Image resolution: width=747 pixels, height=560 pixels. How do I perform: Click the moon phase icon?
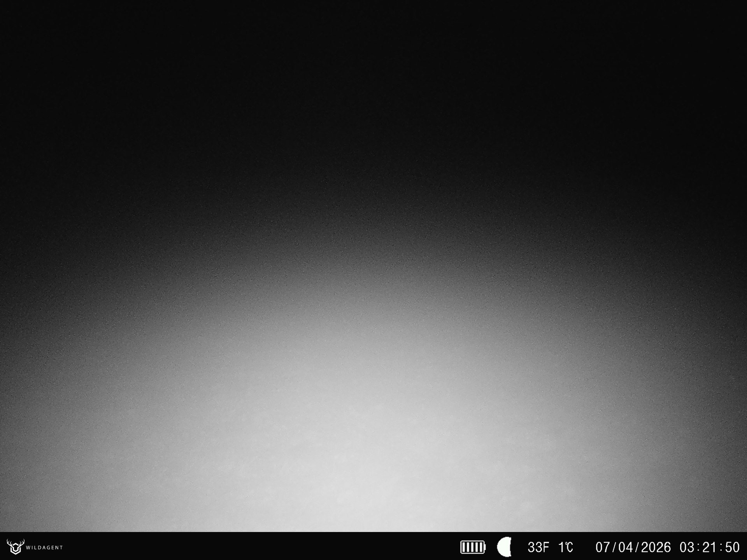[x=504, y=547]
